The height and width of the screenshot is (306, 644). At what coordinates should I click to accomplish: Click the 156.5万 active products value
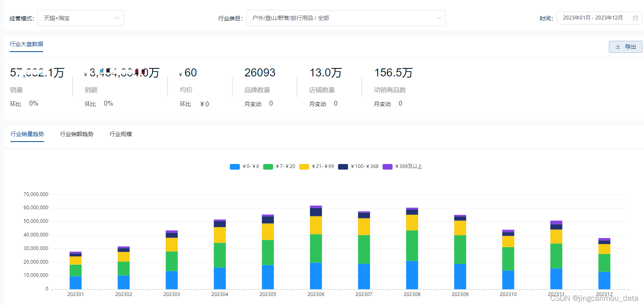(x=394, y=73)
